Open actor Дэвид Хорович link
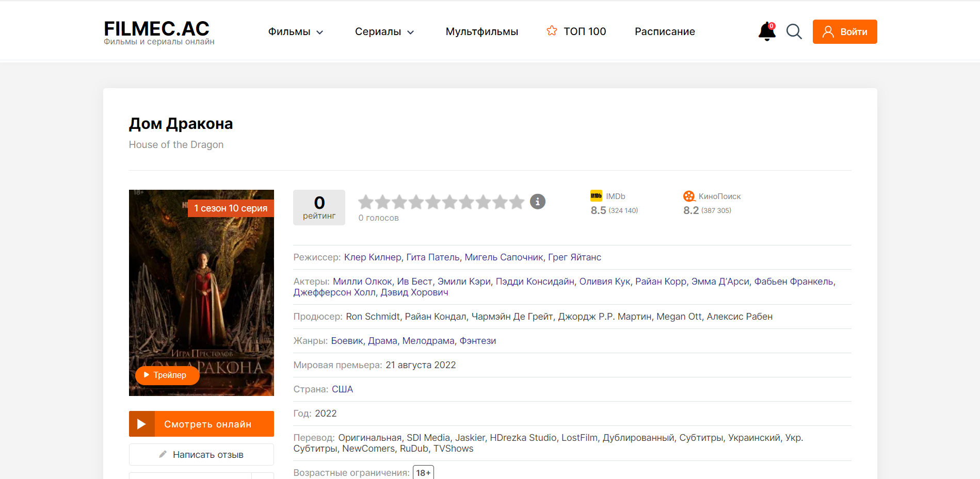Image resolution: width=980 pixels, height=479 pixels. pyautogui.click(x=414, y=292)
